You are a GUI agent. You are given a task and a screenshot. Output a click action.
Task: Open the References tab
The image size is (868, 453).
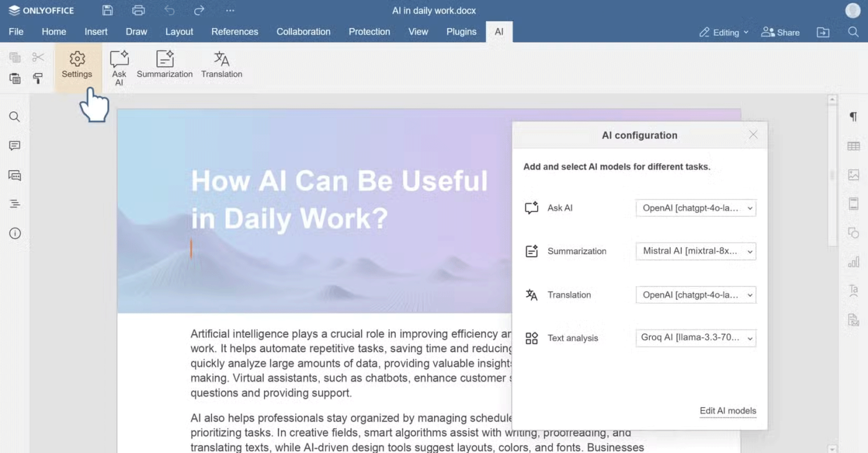click(234, 32)
